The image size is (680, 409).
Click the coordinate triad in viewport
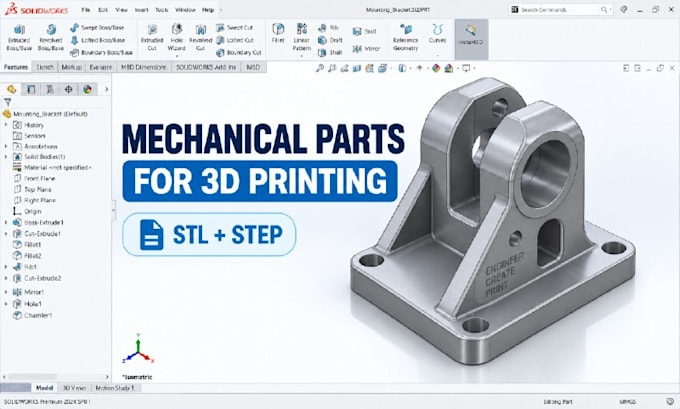pos(138,350)
